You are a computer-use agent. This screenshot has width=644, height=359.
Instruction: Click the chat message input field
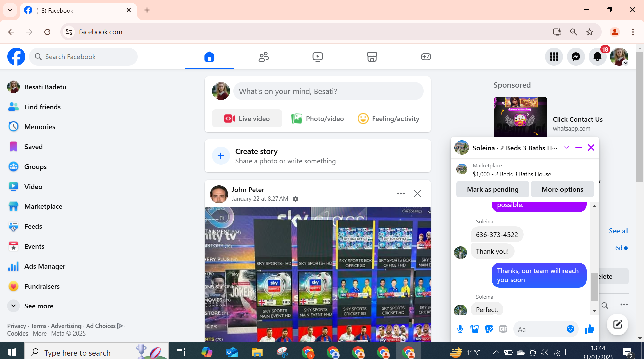pyautogui.click(x=539, y=329)
